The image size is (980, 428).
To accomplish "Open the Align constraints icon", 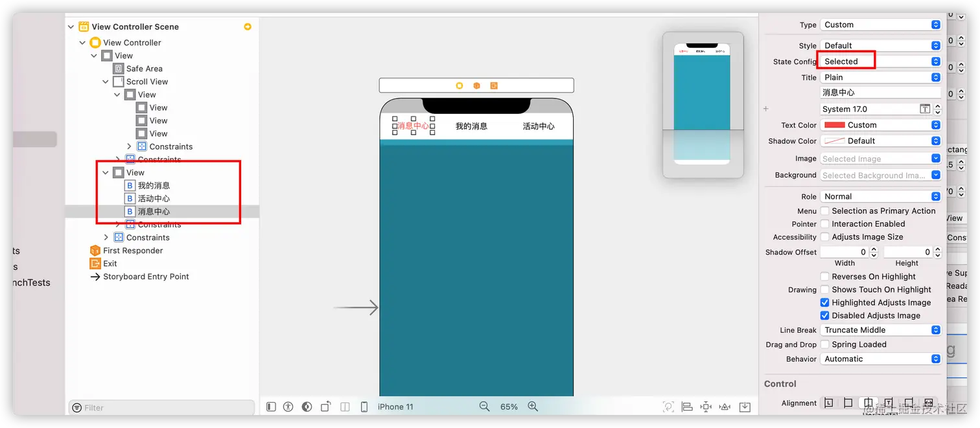I will [x=687, y=407].
